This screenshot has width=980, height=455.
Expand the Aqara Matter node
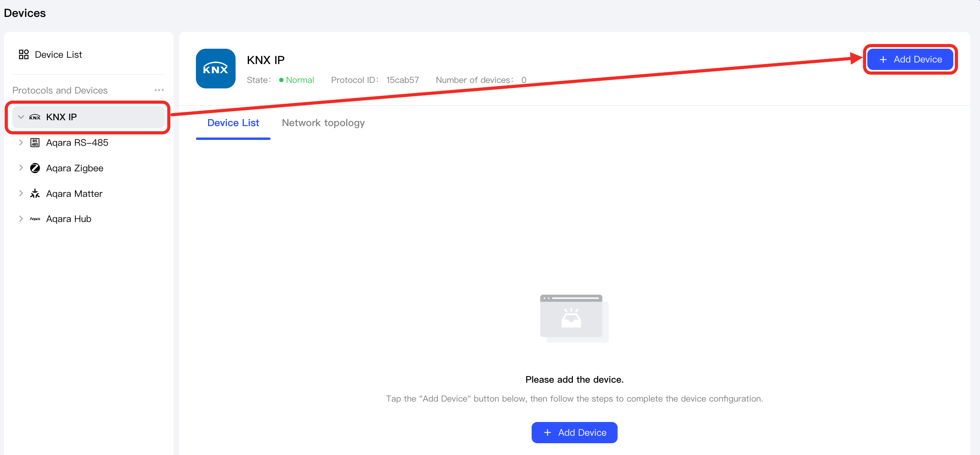point(21,193)
